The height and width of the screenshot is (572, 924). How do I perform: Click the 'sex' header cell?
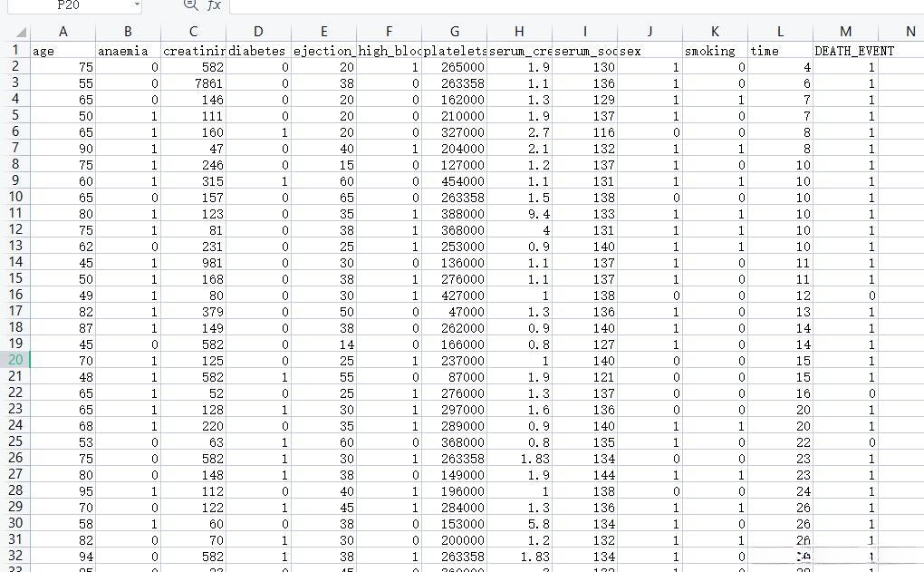[x=650, y=51]
